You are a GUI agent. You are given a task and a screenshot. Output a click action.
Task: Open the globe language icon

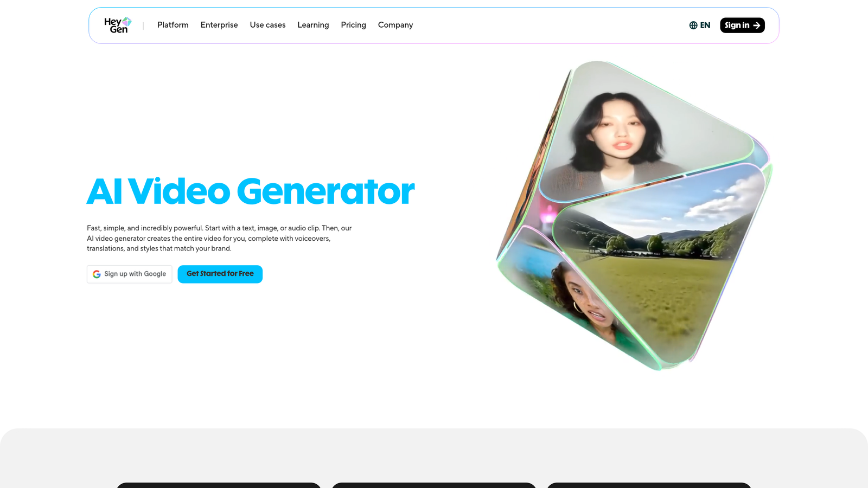click(693, 25)
